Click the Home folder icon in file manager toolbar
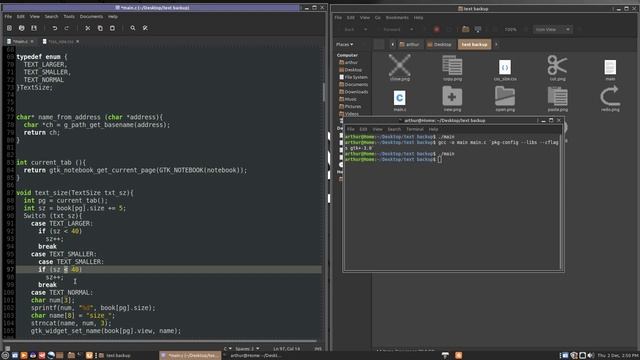The width and height of the screenshot is (640, 360). [465, 29]
